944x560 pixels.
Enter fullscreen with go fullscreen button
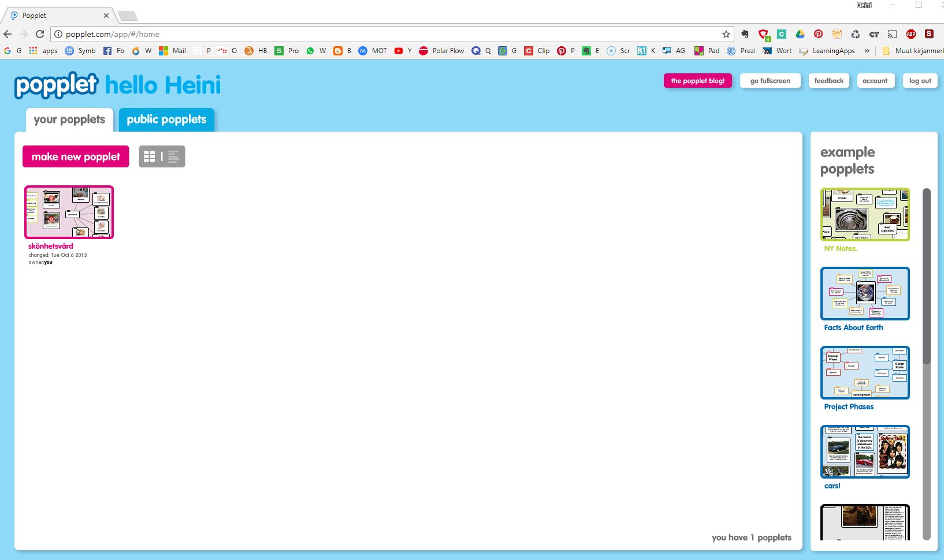770,81
